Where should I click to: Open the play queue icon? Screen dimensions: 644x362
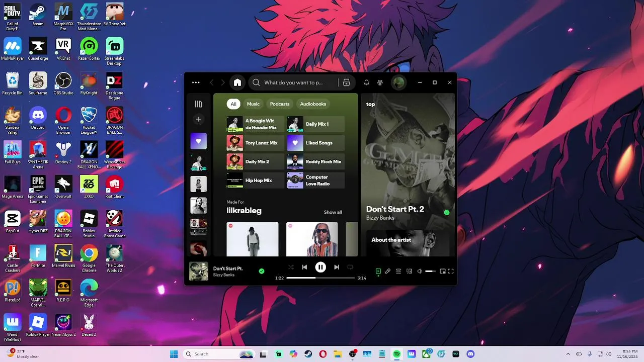[398, 271]
